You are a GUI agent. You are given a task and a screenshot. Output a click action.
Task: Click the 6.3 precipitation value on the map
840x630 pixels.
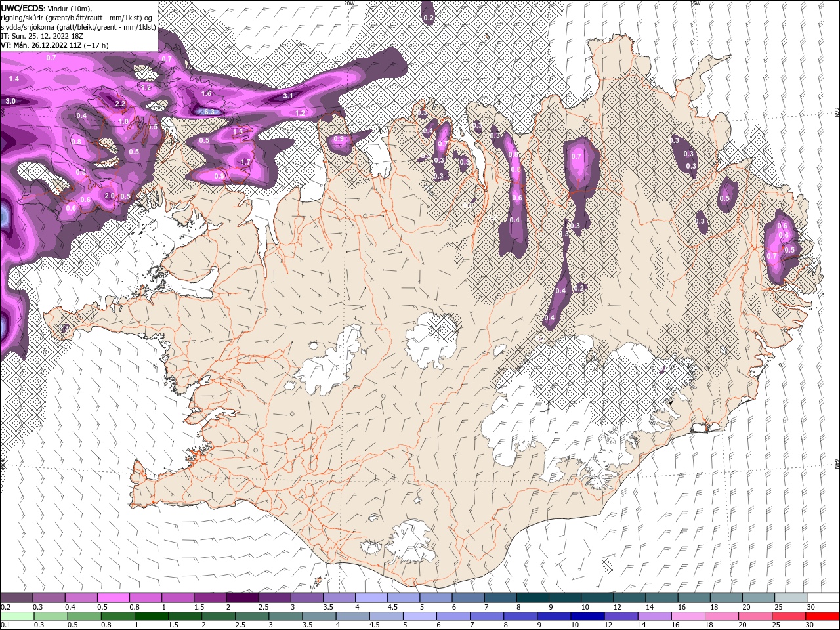coord(210,112)
